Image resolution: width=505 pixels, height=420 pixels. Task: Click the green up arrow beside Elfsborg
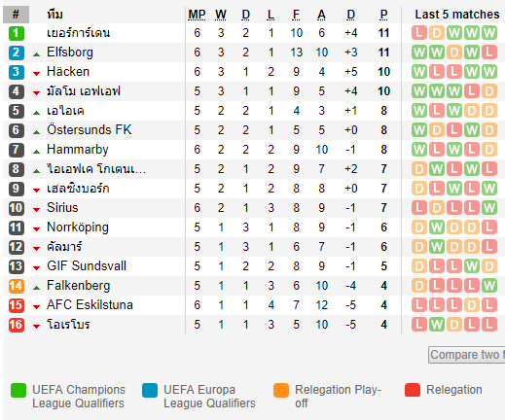pos(36,54)
